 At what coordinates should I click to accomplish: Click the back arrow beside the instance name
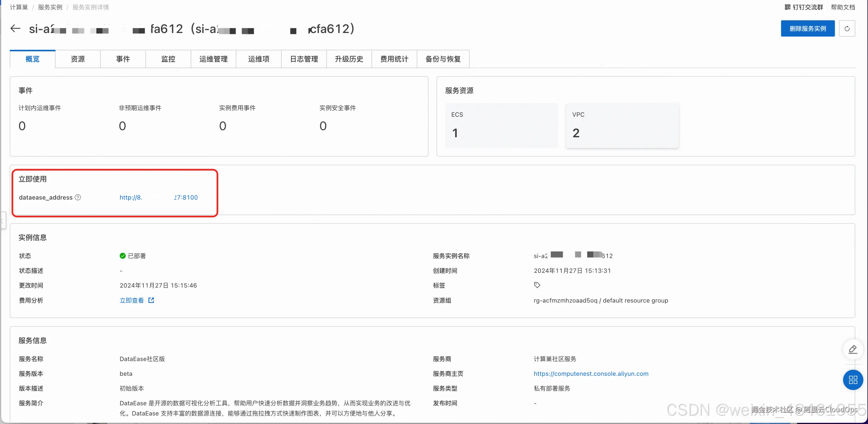pos(15,28)
